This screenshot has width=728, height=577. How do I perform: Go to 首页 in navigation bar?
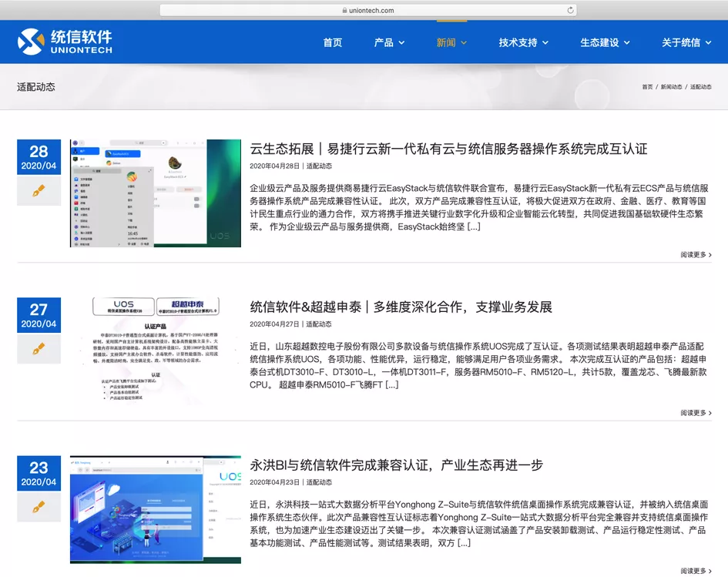333,42
